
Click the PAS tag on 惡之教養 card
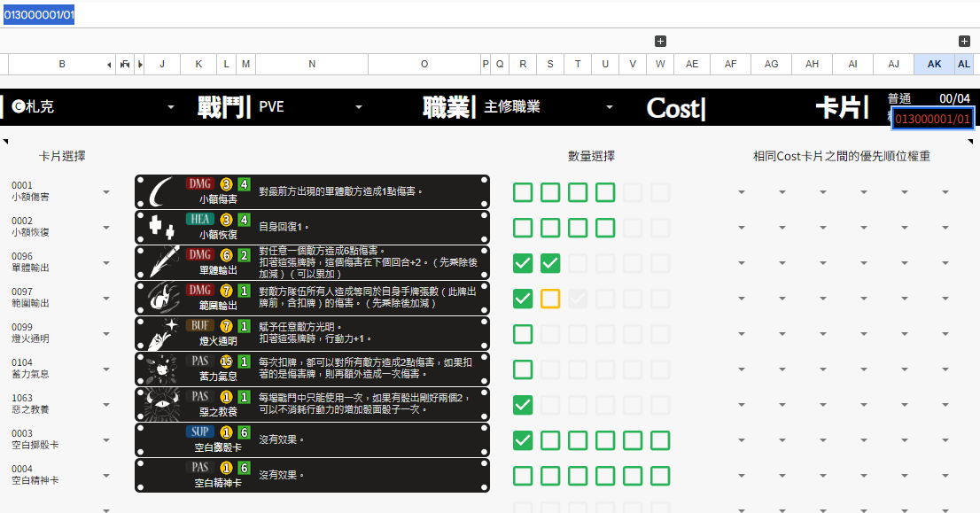pos(200,396)
